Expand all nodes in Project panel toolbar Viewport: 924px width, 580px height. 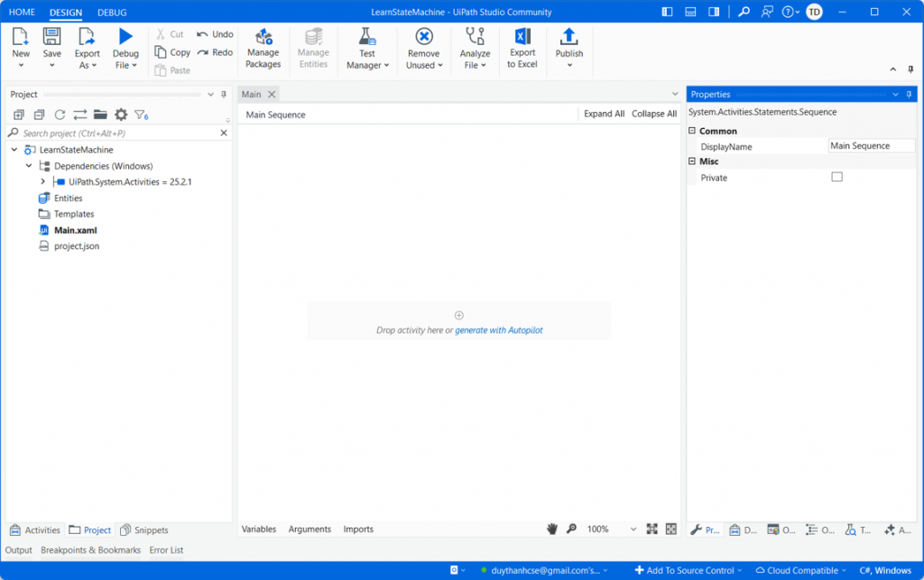pos(19,115)
